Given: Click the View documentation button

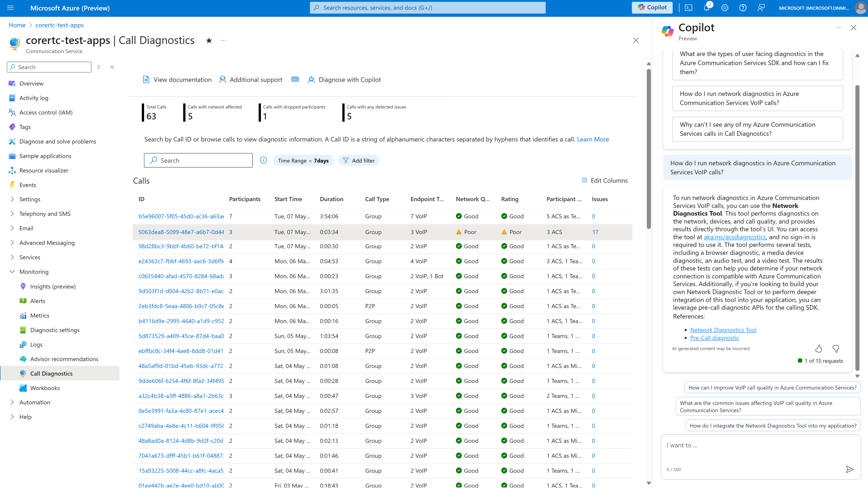Looking at the screenshot, I should pos(176,79).
